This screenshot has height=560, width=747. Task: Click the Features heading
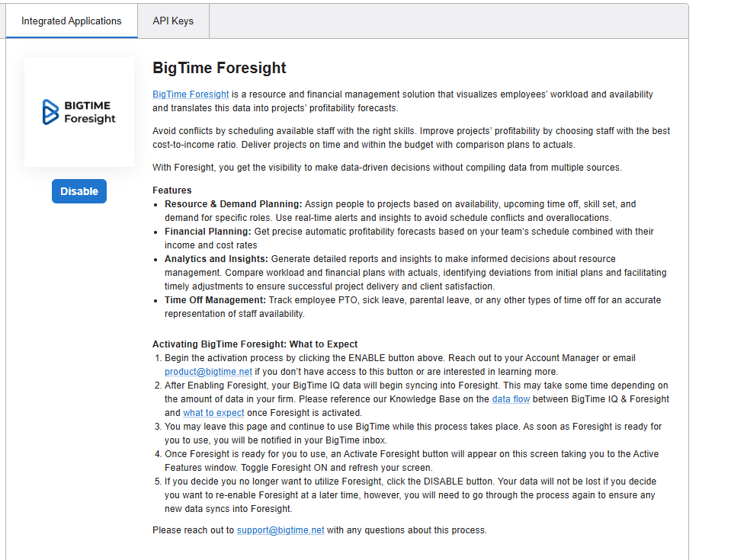coord(172,190)
